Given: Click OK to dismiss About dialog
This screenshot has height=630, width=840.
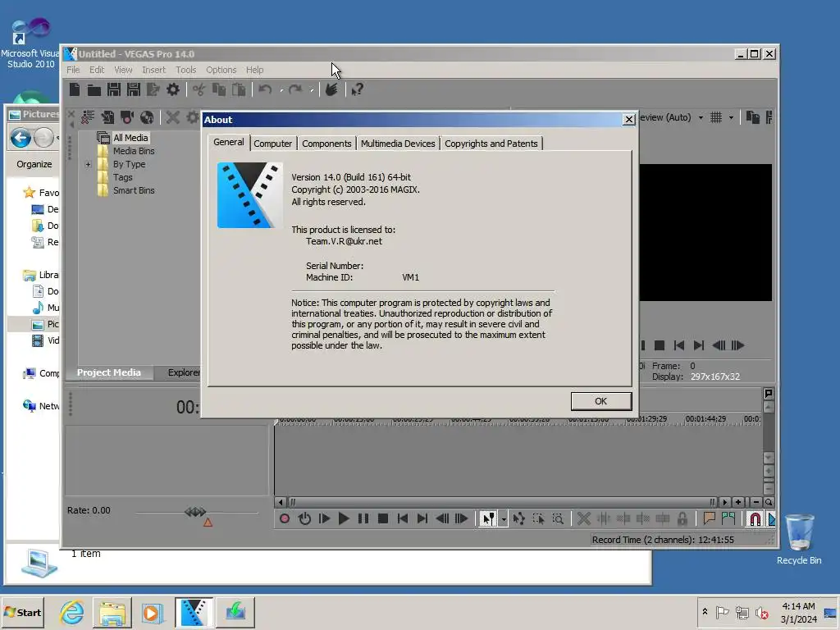Looking at the screenshot, I should 600,401.
